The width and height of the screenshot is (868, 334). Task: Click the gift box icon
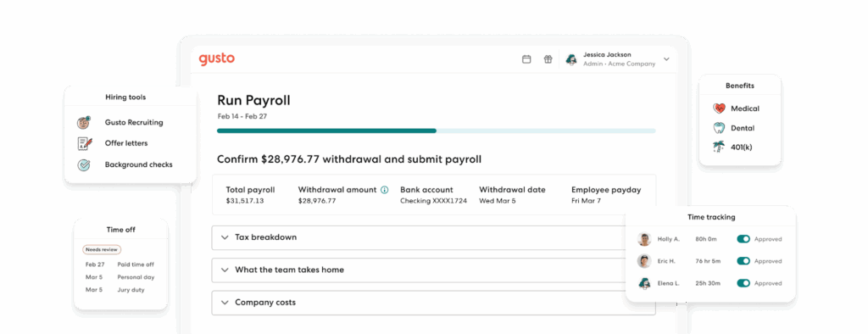[548, 59]
